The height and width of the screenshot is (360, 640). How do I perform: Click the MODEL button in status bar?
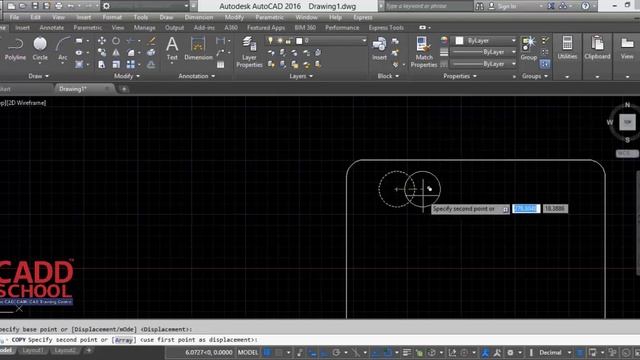coord(248,352)
